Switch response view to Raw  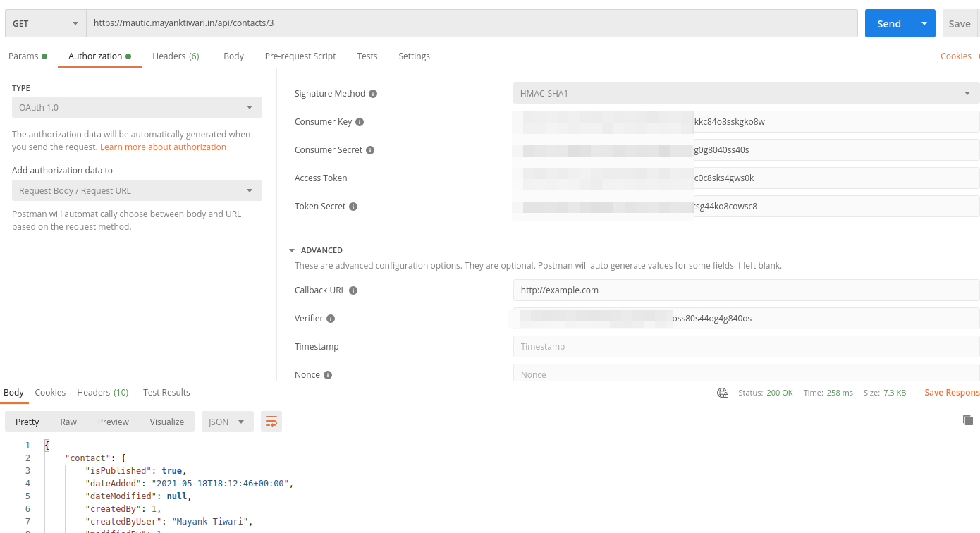click(68, 422)
